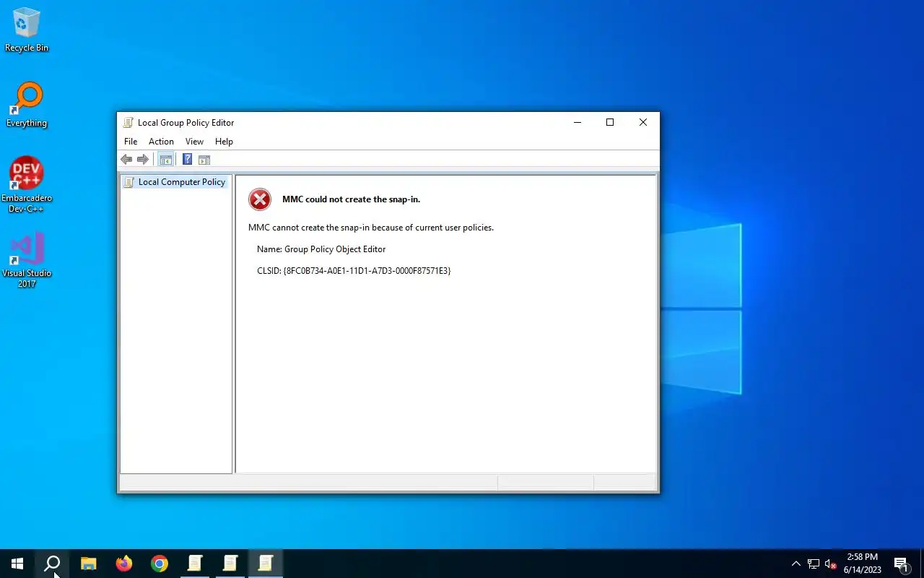Switch to the second scroll-icon taskbar window

(x=230, y=564)
